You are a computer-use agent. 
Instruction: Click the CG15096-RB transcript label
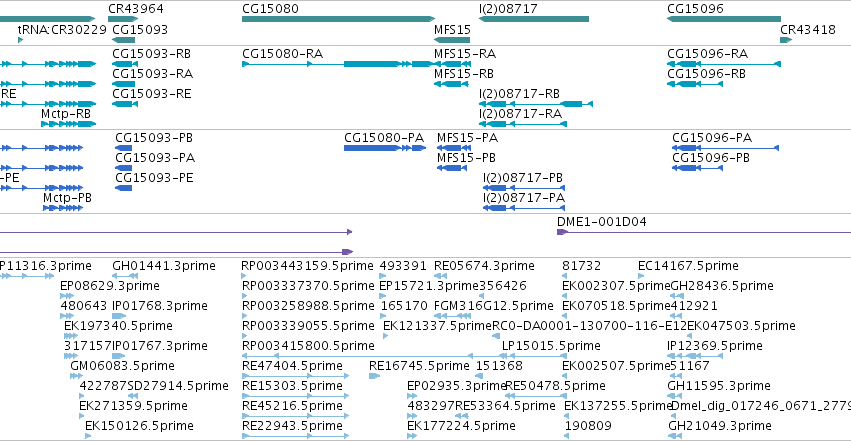pyautogui.click(x=706, y=74)
